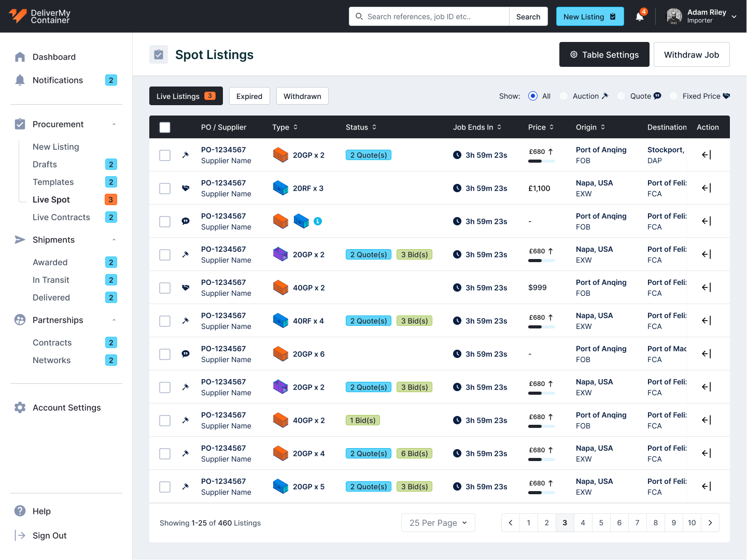Open Table Settings
Screen dimensions: 747x560
[604, 54]
